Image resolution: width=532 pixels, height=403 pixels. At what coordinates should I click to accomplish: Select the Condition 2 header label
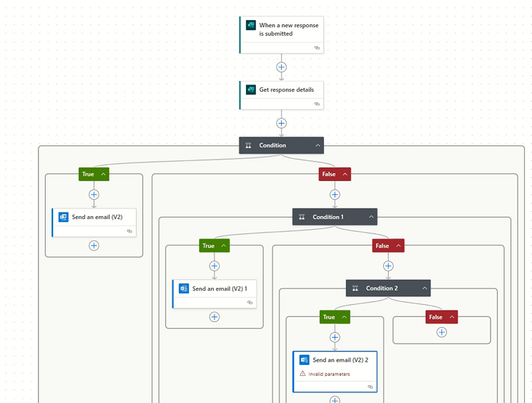(x=382, y=288)
